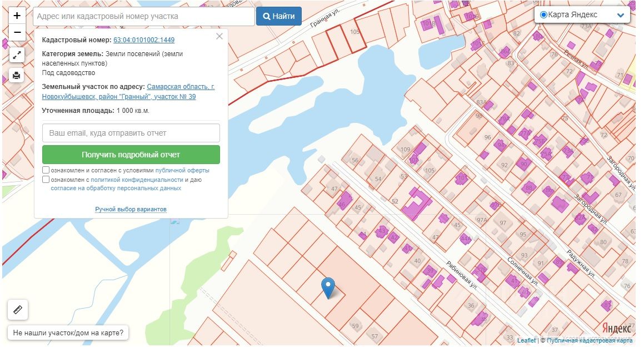Image resolution: width=644 pixels, height=347 pixels.
Task: Zoom out with the minus button
Action: [x=17, y=32]
